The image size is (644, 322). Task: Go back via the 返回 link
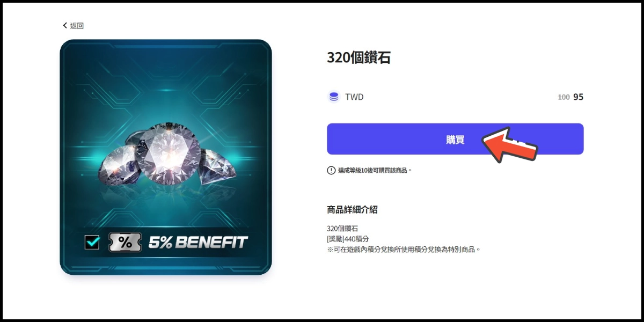click(77, 26)
